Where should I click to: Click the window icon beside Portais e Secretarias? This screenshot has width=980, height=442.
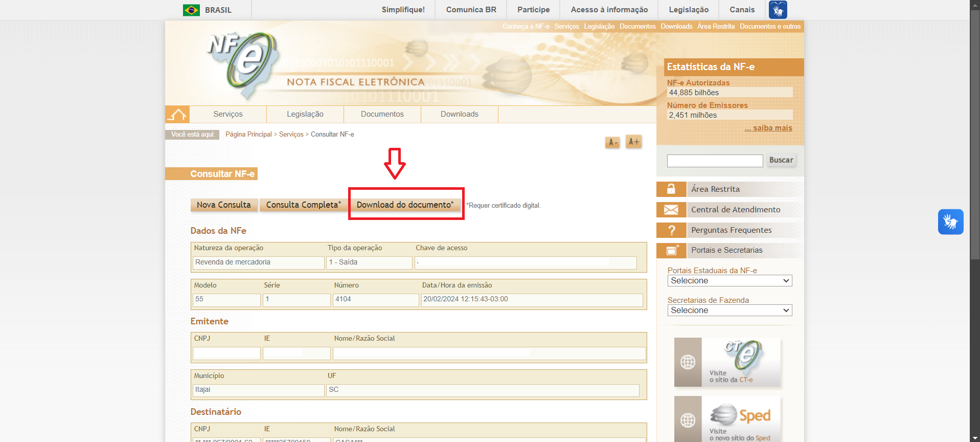point(671,250)
